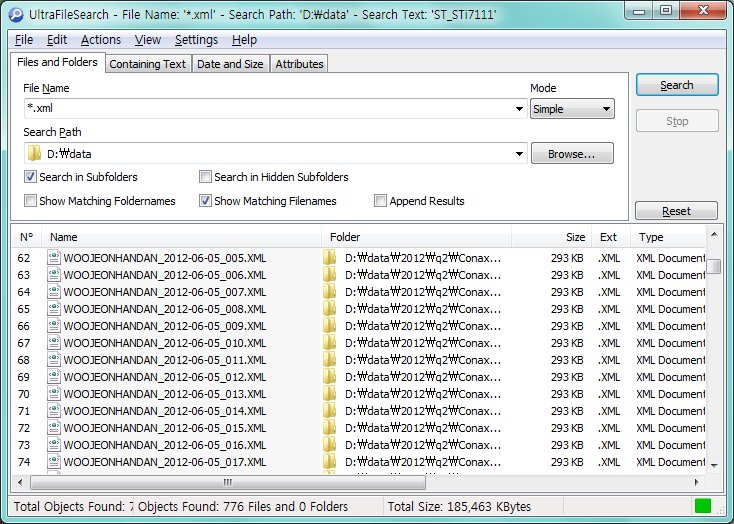734x524 pixels.
Task: Open the View menu
Action: [148, 40]
